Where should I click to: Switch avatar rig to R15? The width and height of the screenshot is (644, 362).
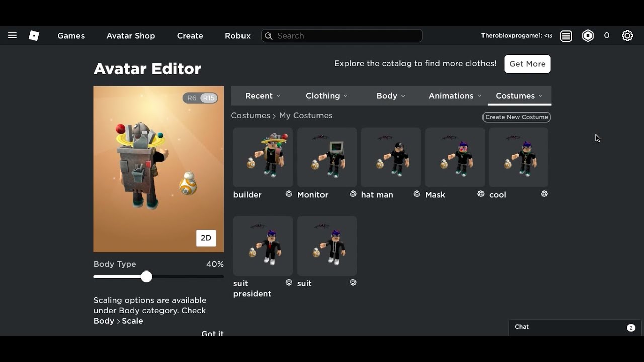(209, 98)
